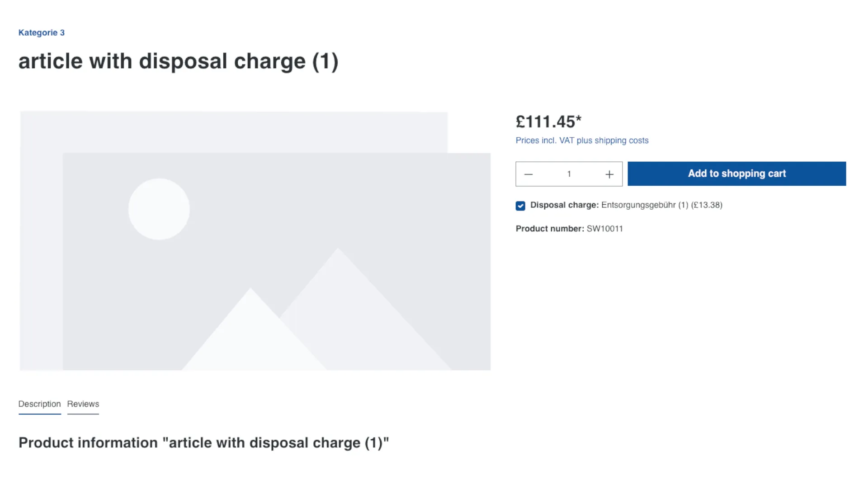Click the product title heading at top
The width and height of the screenshot is (868, 488).
click(x=178, y=61)
